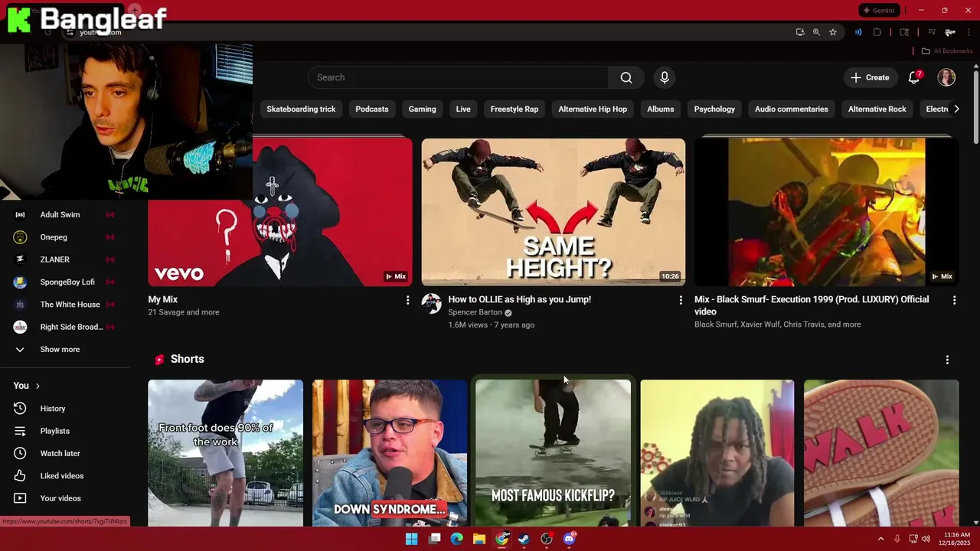Click the My Mix title
This screenshot has width=980, height=551.
(163, 299)
